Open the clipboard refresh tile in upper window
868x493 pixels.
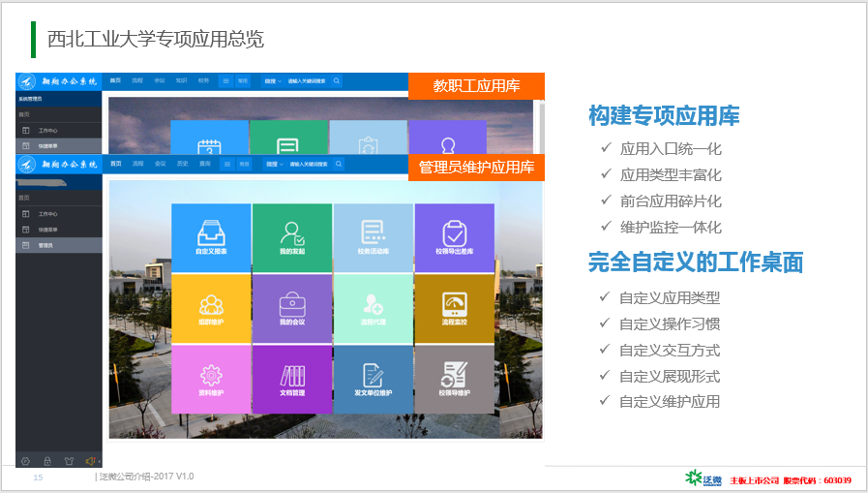368,138
